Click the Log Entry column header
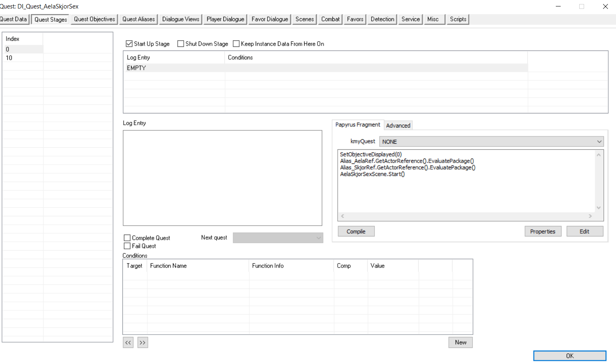The width and height of the screenshot is (616, 364). (174, 57)
